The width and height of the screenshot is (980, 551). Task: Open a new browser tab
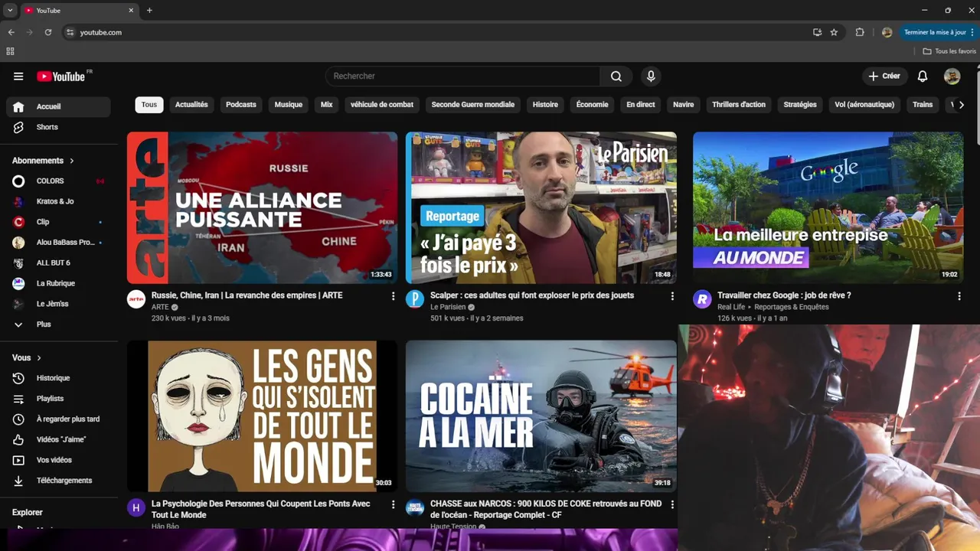(149, 10)
